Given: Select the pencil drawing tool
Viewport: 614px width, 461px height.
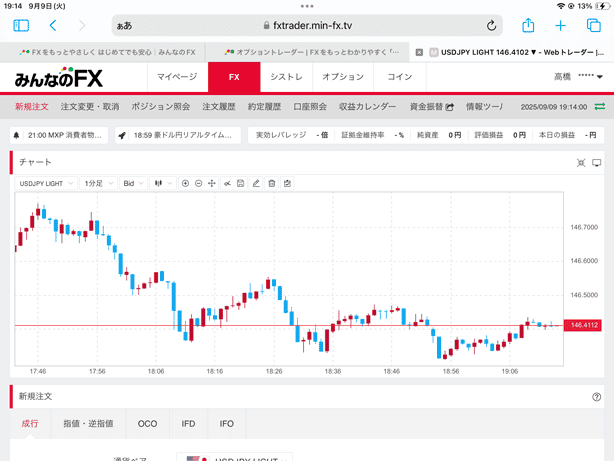Looking at the screenshot, I should click(x=257, y=183).
